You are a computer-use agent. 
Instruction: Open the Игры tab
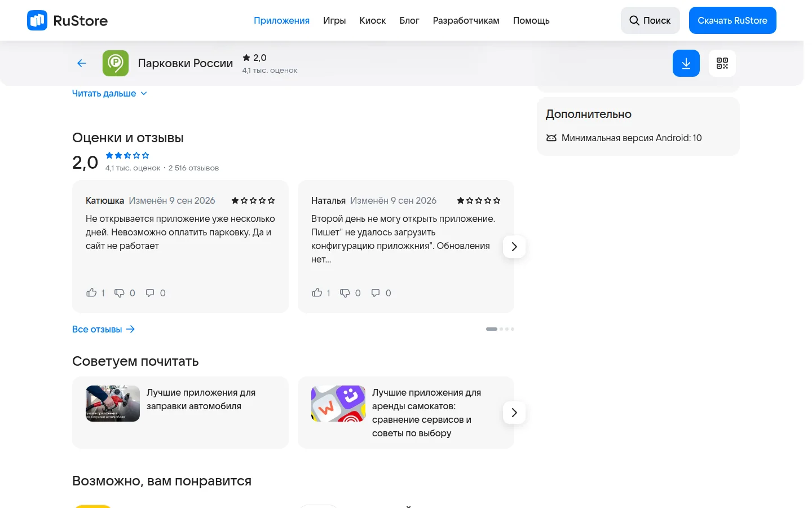(x=334, y=20)
